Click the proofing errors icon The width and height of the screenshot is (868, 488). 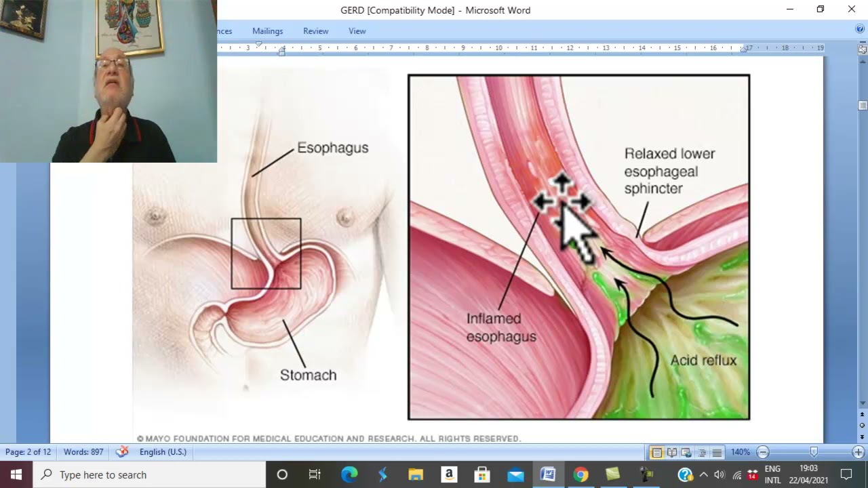[x=122, y=452]
